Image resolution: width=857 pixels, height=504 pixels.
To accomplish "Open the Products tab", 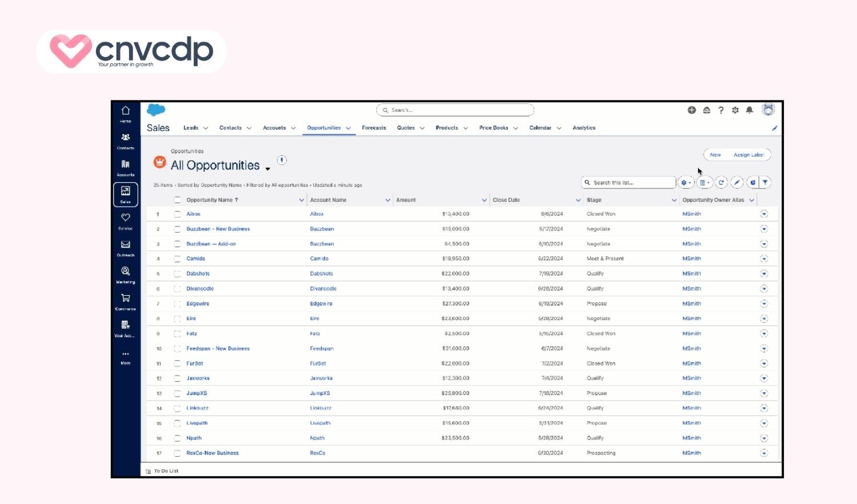I will click(x=447, y=128).
